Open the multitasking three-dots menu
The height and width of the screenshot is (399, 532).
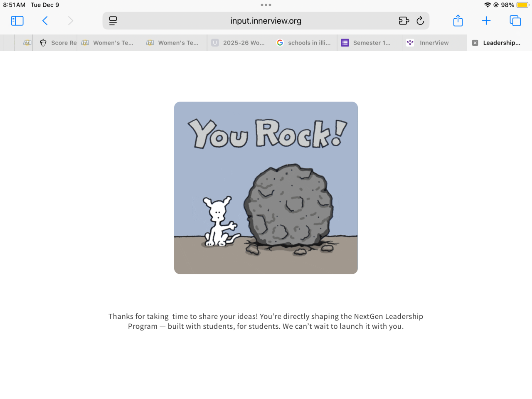[266, 5]
